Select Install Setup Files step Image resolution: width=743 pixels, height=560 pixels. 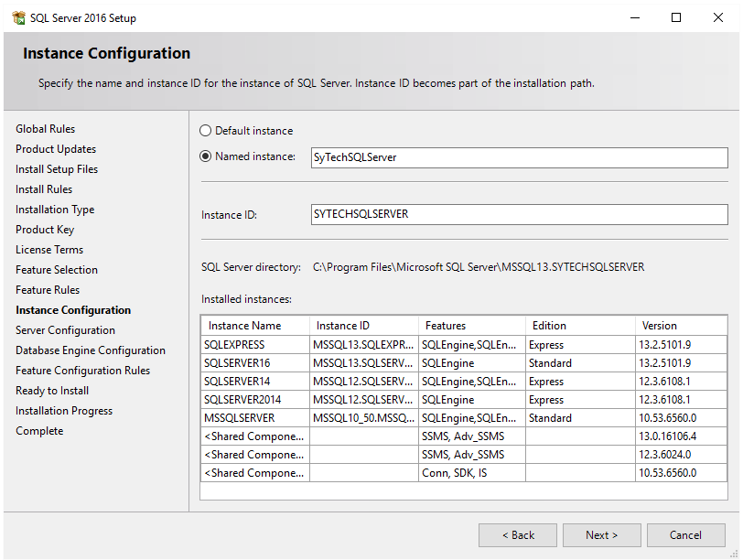point(57,169)
